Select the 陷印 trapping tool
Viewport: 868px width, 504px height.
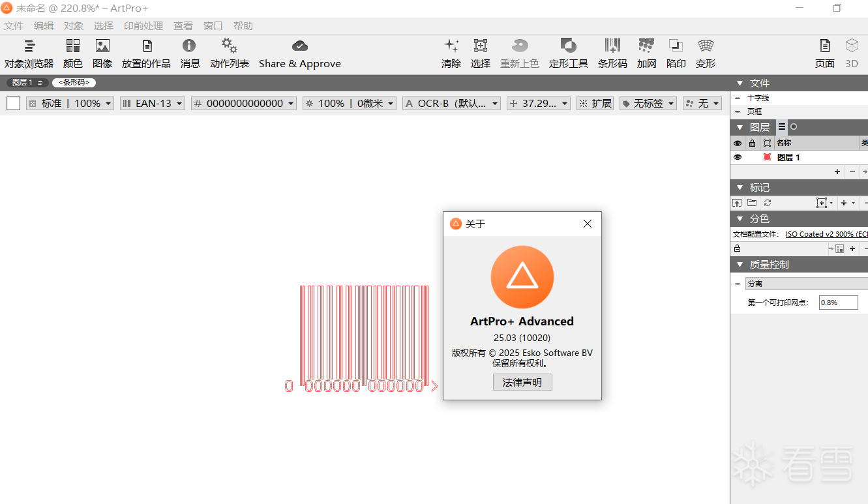[x=676, y=53]
